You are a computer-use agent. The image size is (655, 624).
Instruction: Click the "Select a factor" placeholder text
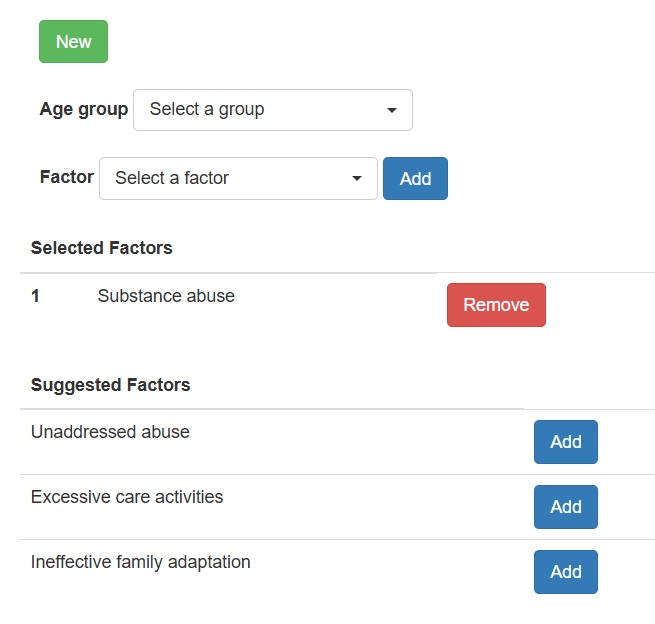tap(172, 178)
